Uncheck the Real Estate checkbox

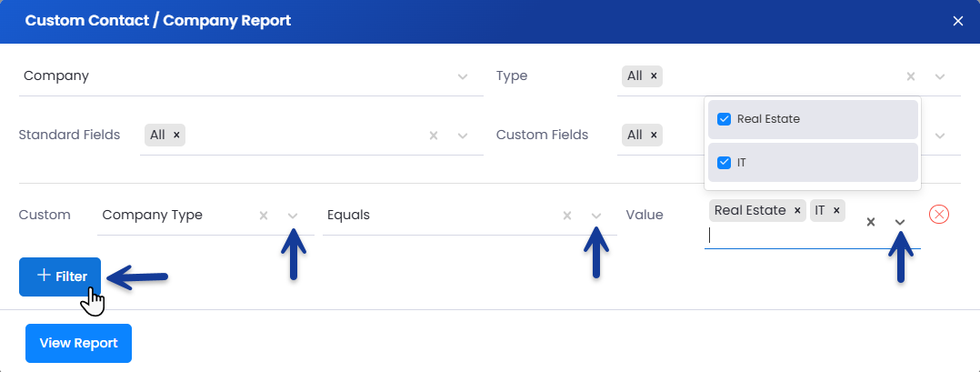point(725,119)
